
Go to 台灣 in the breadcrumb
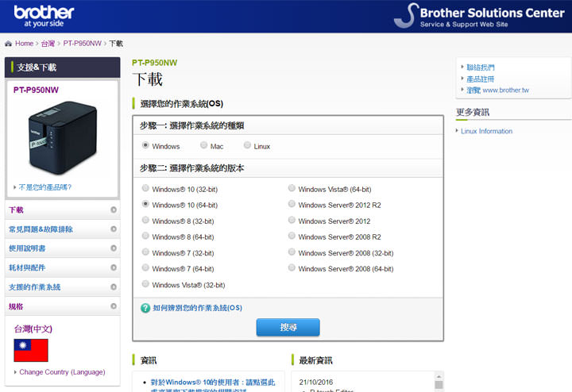(48, 44)
